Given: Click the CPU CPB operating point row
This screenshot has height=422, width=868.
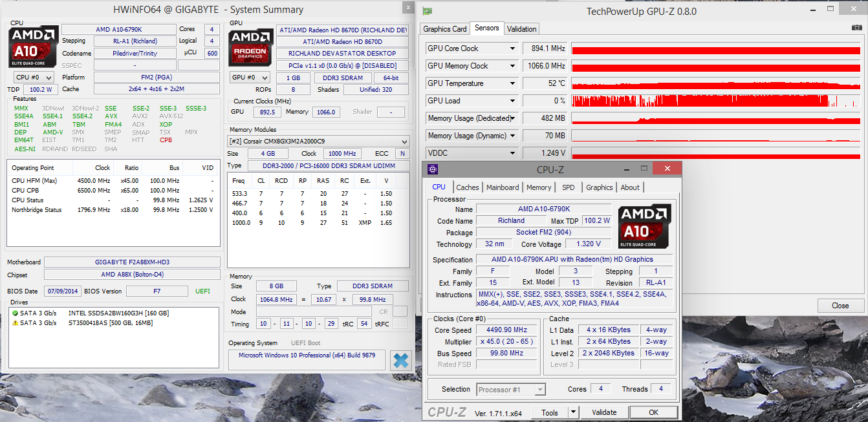Looking at the screenshot, I should tap(114, 191).
